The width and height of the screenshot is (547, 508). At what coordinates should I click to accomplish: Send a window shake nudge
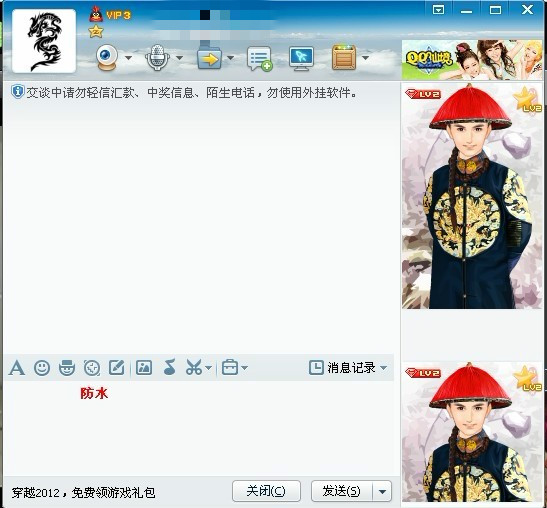tap(92, 368)
